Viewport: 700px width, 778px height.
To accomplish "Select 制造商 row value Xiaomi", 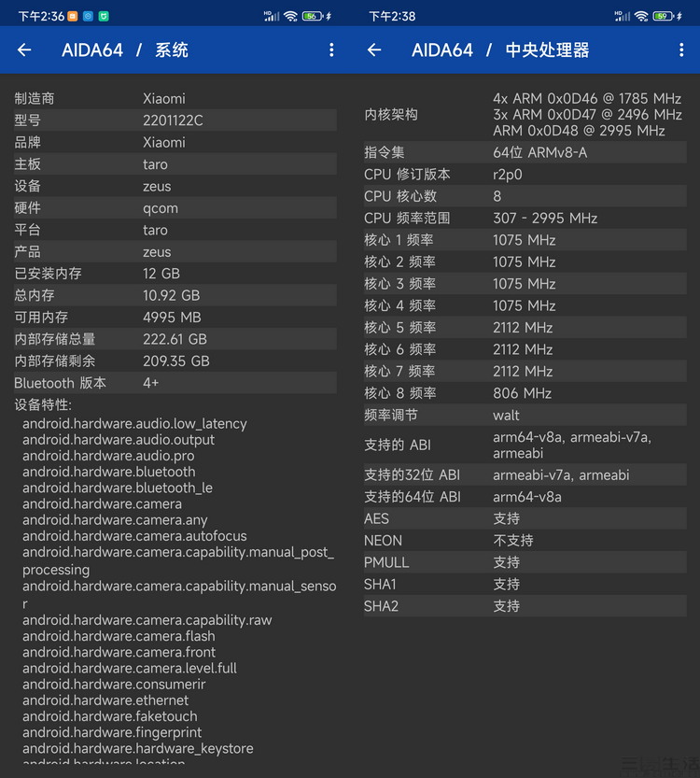I will point(164,99).
